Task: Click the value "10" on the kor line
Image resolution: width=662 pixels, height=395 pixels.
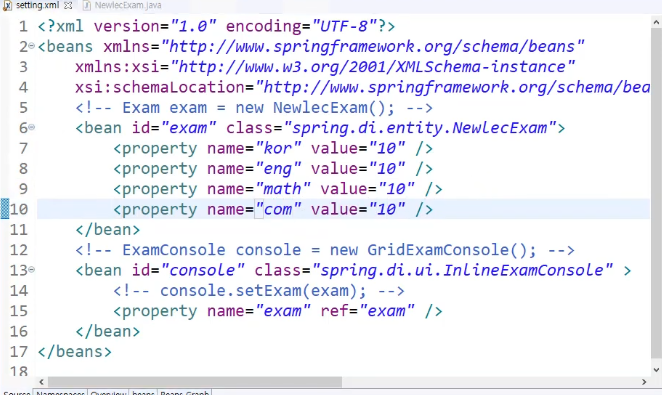Action: coord(387,148)
